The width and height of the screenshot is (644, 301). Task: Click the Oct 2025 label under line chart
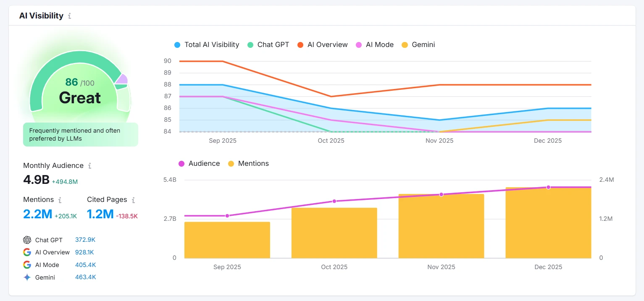331,141
